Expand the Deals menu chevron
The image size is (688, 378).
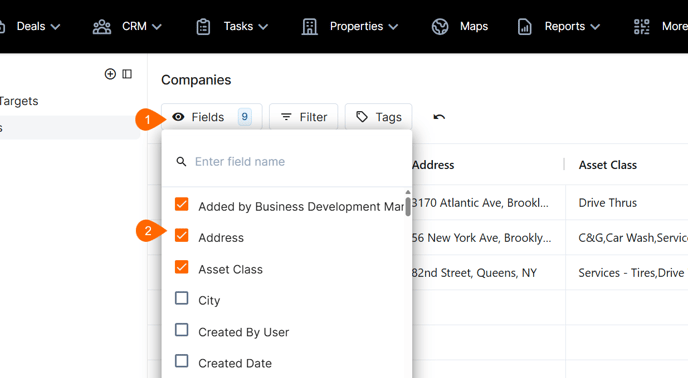tap(55, 27)
